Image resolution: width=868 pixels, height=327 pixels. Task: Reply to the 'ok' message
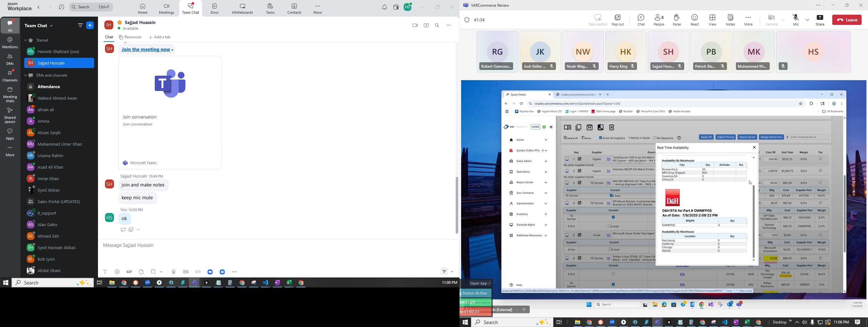[123, 230]
